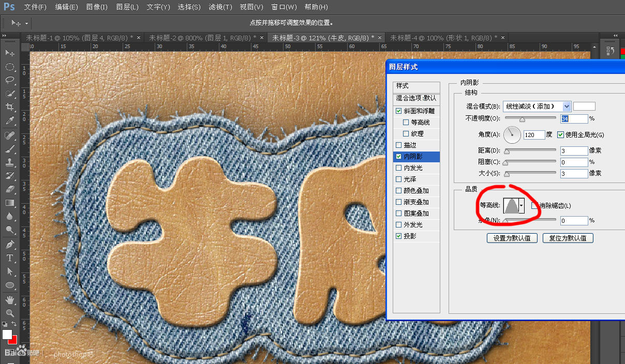625x364 pixels.
Task: Toggle 斜面和浮雕 style checkbox
Action: click(398, 111)
